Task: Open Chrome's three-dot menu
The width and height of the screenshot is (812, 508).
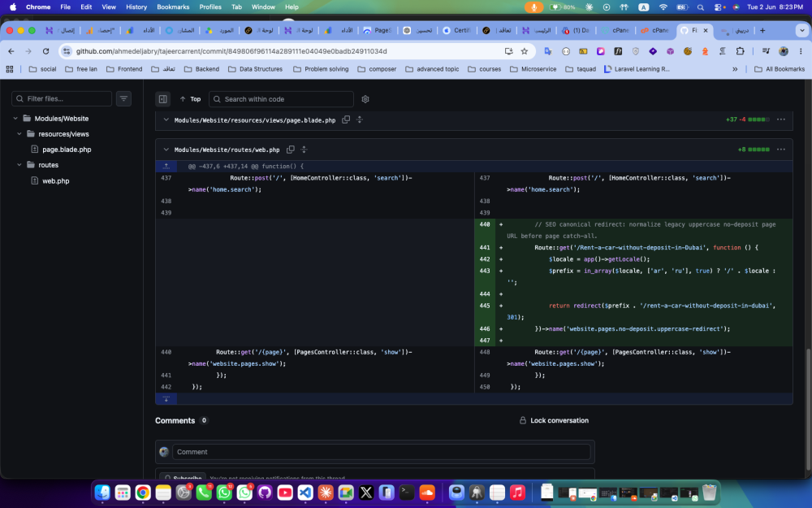Action: [801, 51]
